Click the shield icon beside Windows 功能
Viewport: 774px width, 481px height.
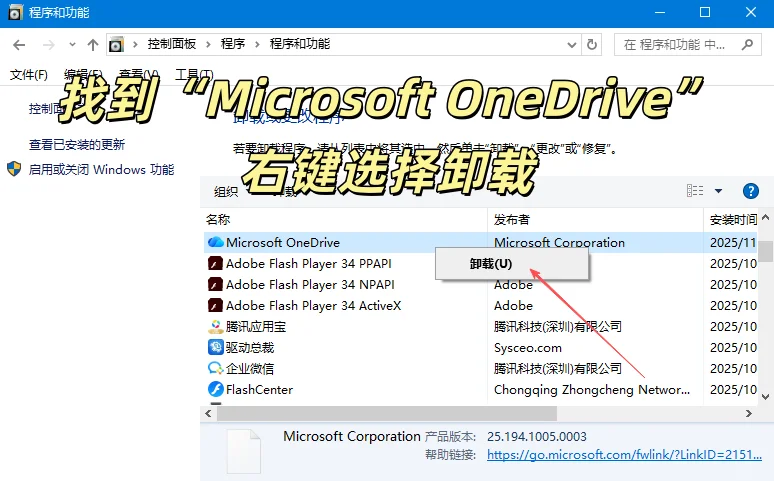click(x=14, y=169)
